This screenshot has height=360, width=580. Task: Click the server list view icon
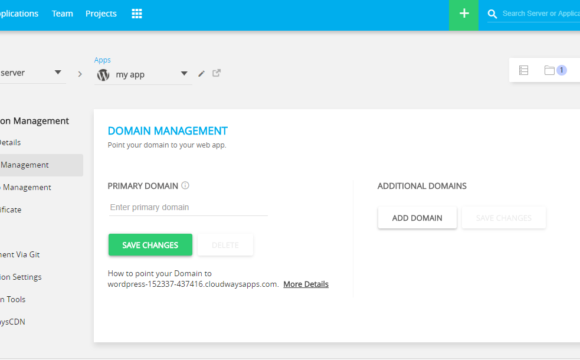523,70
